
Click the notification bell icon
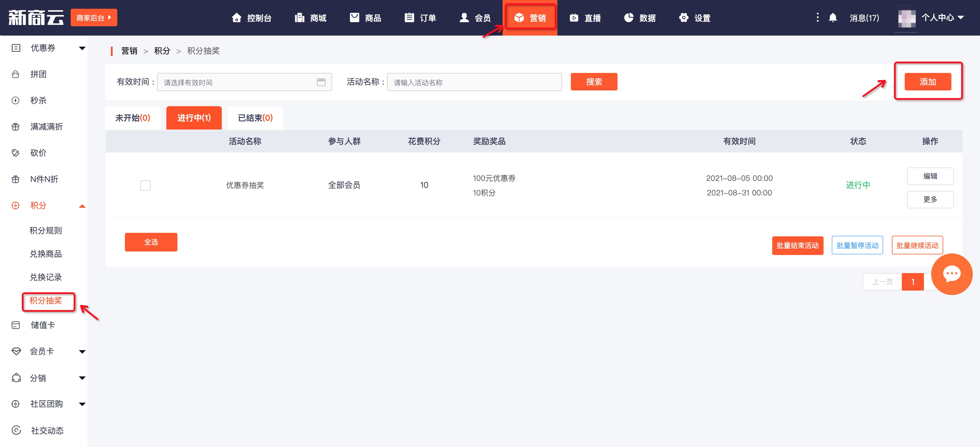tap(832, 18)
